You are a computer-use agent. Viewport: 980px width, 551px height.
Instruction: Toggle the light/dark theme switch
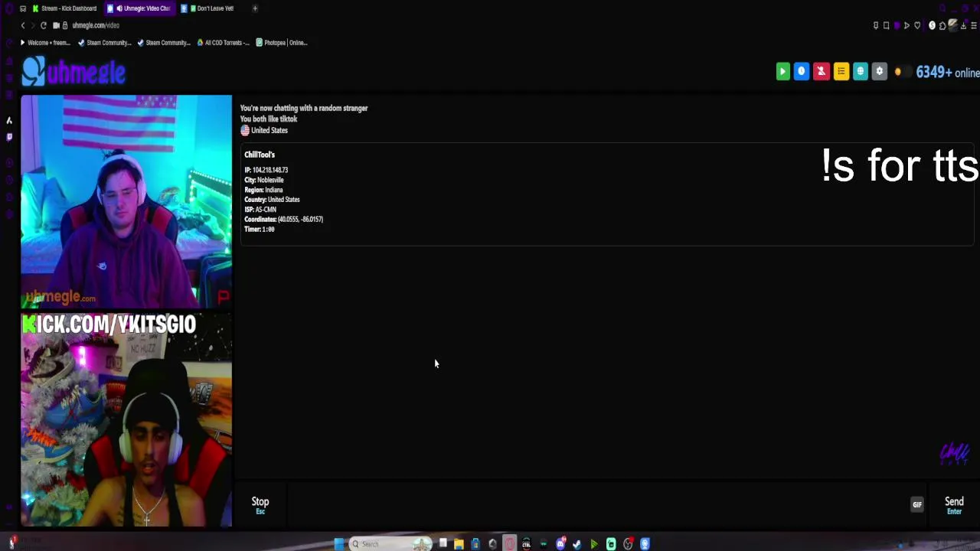click(902, 72)
